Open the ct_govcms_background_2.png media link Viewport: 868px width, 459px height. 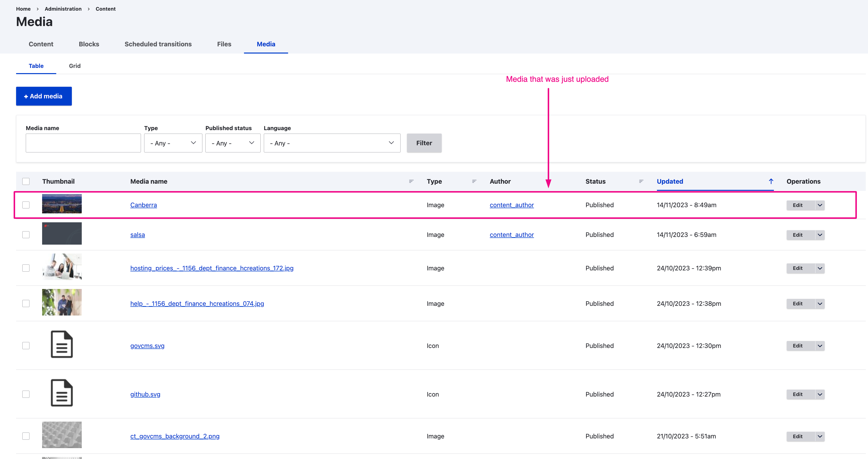tap(175, 436)
